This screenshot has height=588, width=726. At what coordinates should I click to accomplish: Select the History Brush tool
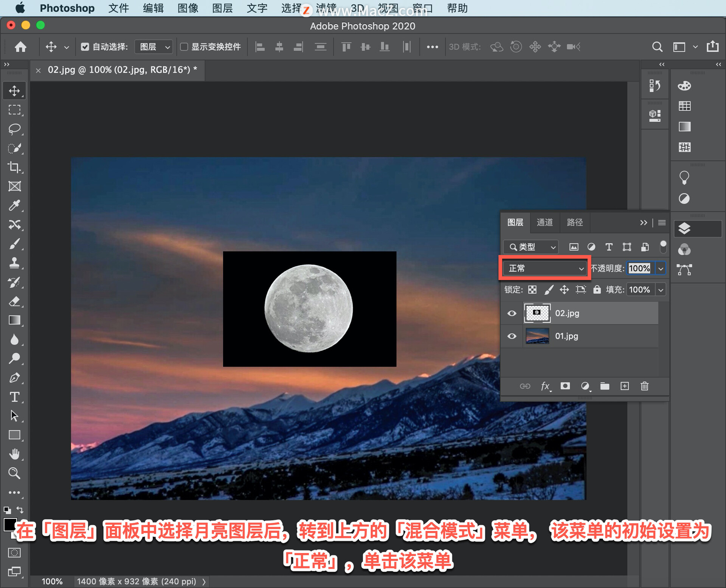(14, 282)
